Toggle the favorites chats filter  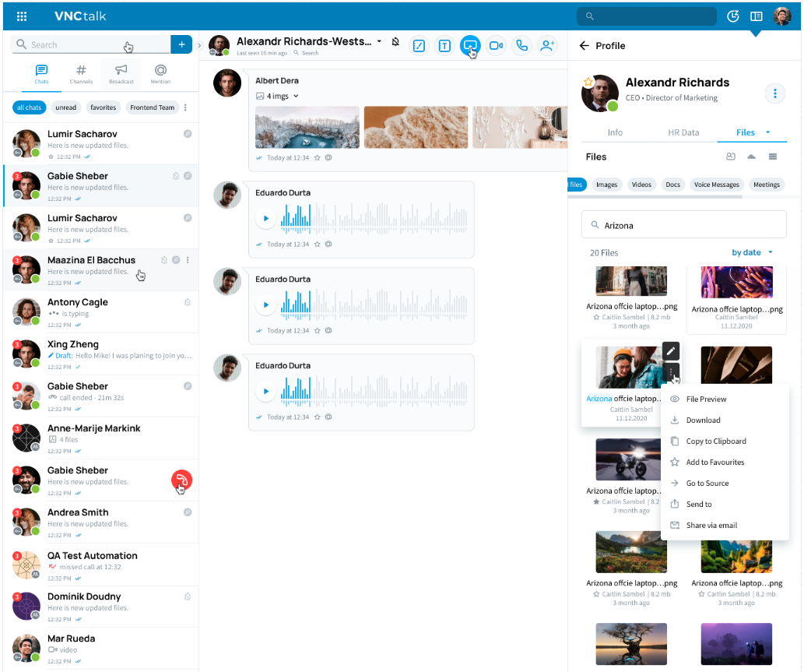(x=103, y=107)
